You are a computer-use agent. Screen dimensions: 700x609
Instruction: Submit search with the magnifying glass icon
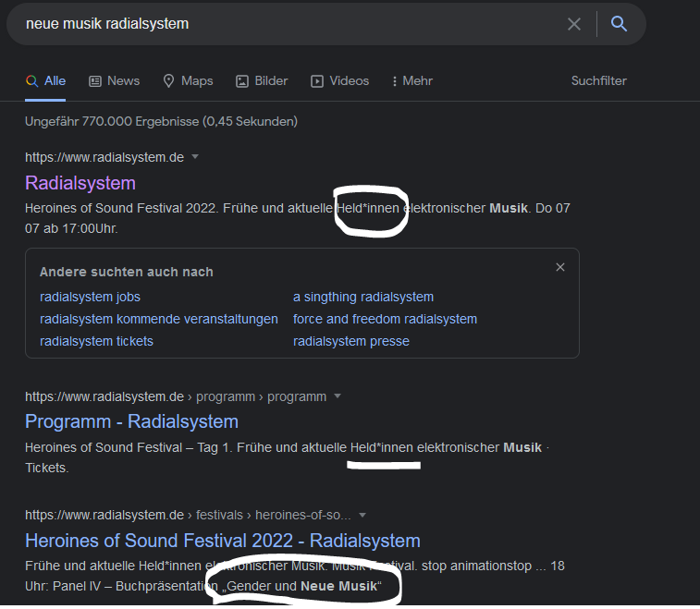coord(619,24)
